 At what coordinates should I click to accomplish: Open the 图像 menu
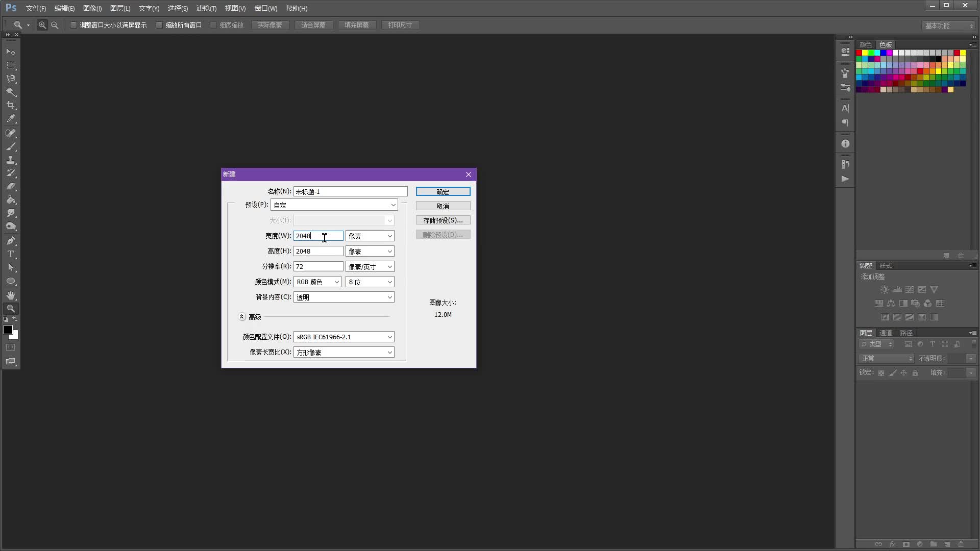tap(92, 8)
